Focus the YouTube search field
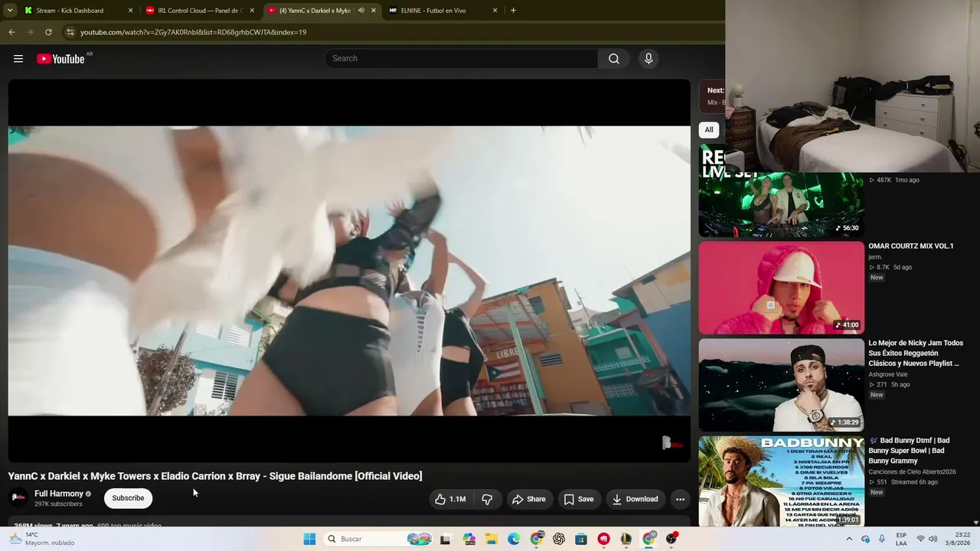The width and height of the screenshot is (980, 551). tap(462, 59)
